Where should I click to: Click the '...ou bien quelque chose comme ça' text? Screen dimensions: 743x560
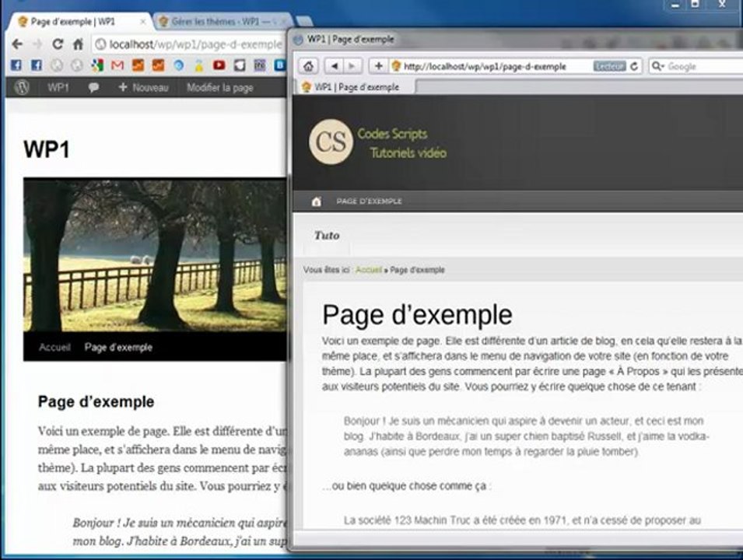pyautogui.click(x=405, y=486)
